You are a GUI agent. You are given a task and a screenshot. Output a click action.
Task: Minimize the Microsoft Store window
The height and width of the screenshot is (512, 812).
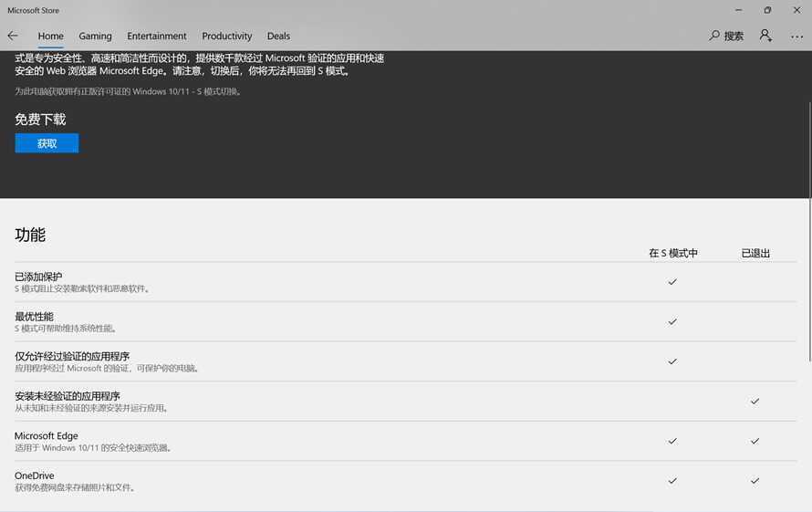click(738, 10)
